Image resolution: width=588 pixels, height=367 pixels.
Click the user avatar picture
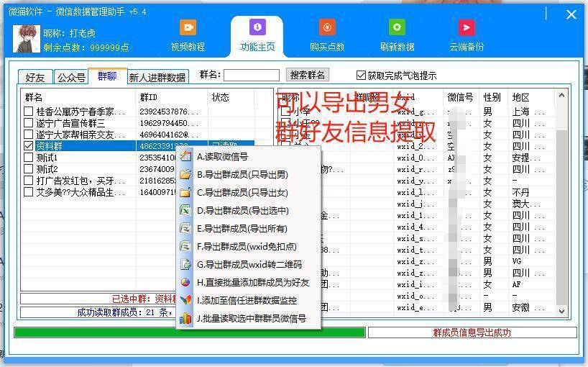pyautogui.click(x=27, y=39)
